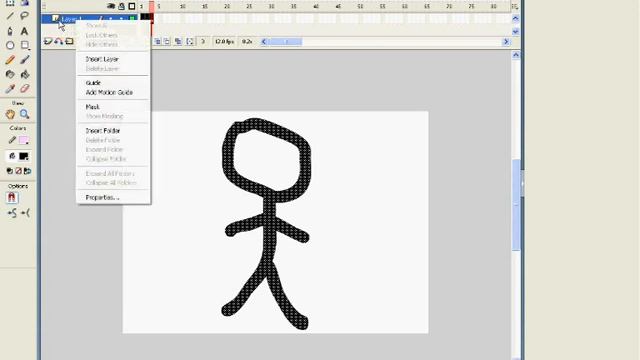The width and height of the screenshot is (640, 360).
Task: Toggle the outline column header for all layers
Action: click(x=132, y=7)
